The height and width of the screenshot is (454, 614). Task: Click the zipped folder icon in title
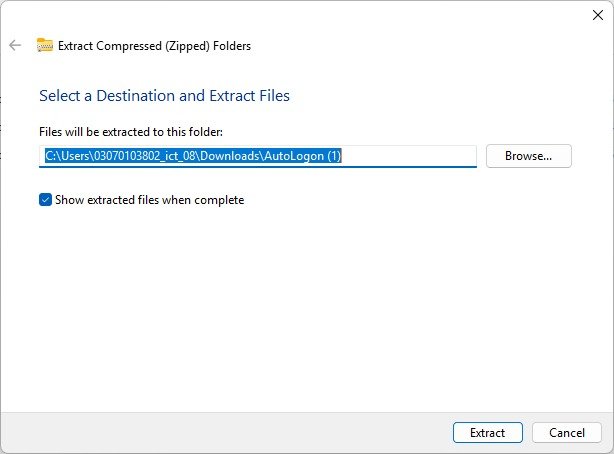(x=44, y=45)
